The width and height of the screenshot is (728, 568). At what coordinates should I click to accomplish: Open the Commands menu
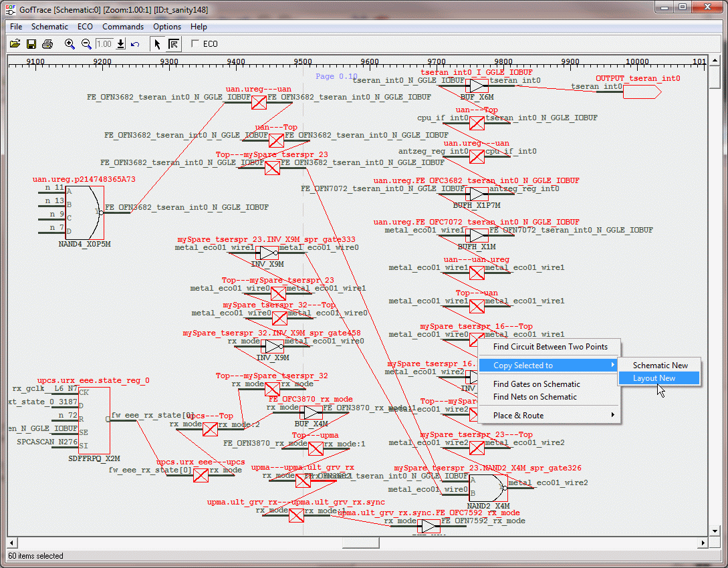point(123,27)
